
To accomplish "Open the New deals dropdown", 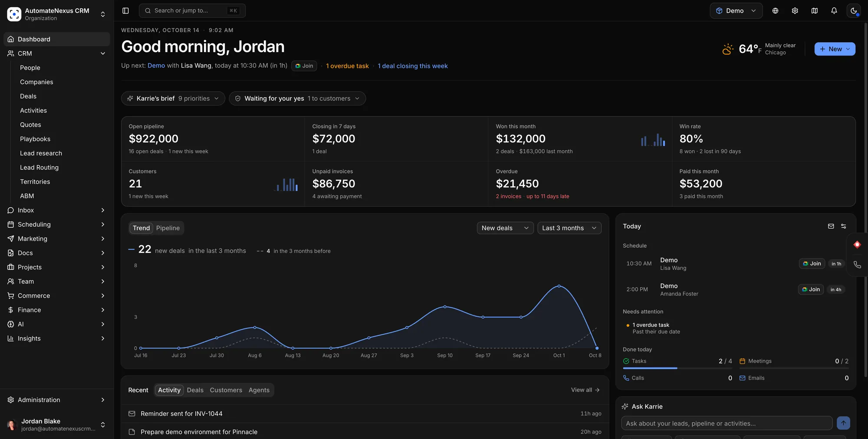I will [x=505, y=228].
